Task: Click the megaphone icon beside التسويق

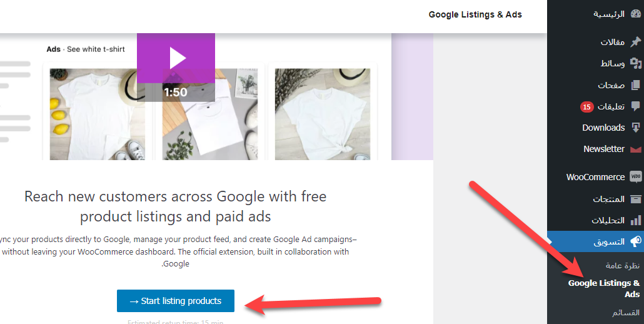Action: click(635, 241)
